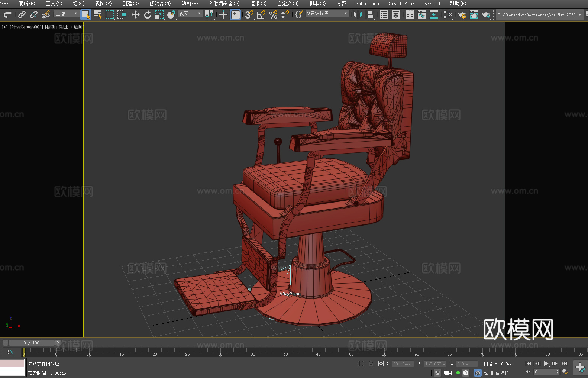
Task: Toggle the Selection Lock padlock icon
Action: point(371,364)
